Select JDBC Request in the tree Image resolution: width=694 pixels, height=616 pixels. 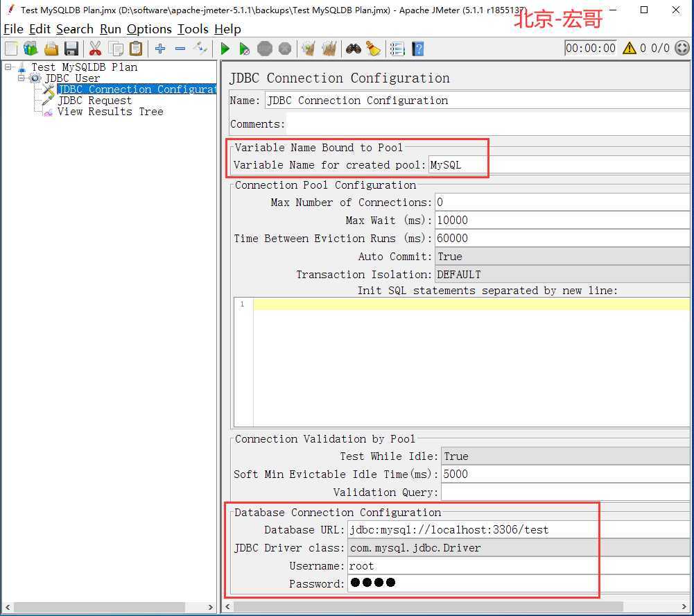[x=95, y=101]
